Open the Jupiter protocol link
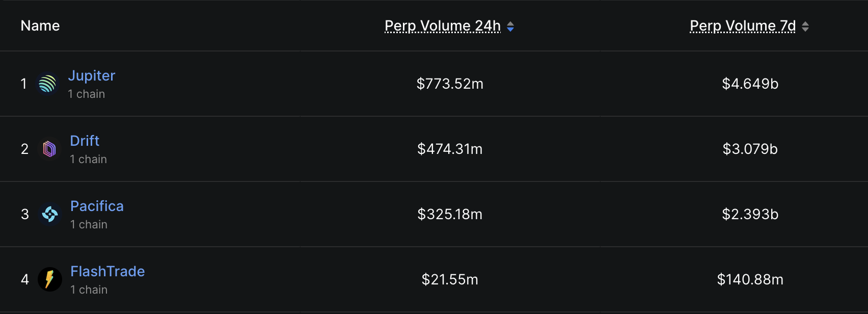This screenshot has height=314, width=868. [92, 75]
